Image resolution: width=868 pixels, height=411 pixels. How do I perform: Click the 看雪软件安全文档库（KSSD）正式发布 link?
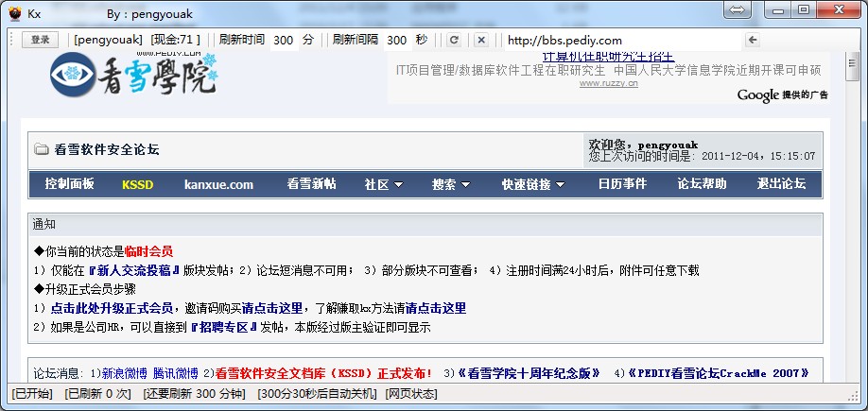click(323, 373)
